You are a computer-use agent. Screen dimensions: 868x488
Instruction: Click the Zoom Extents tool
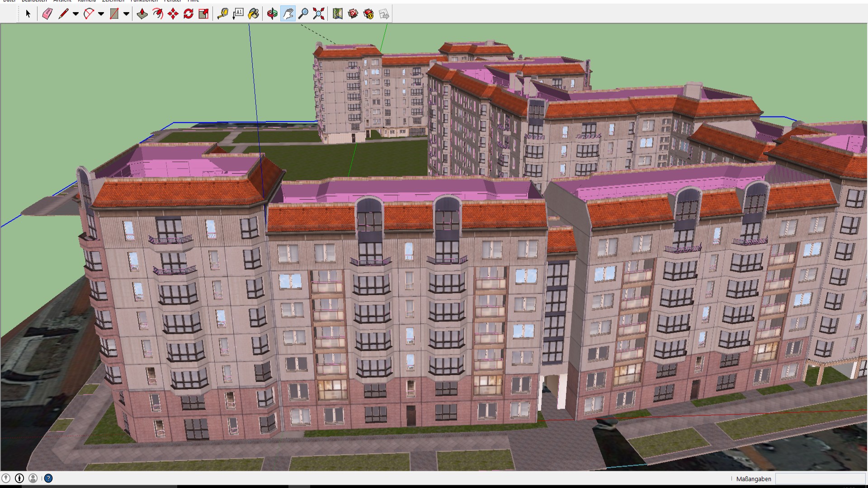319,14
